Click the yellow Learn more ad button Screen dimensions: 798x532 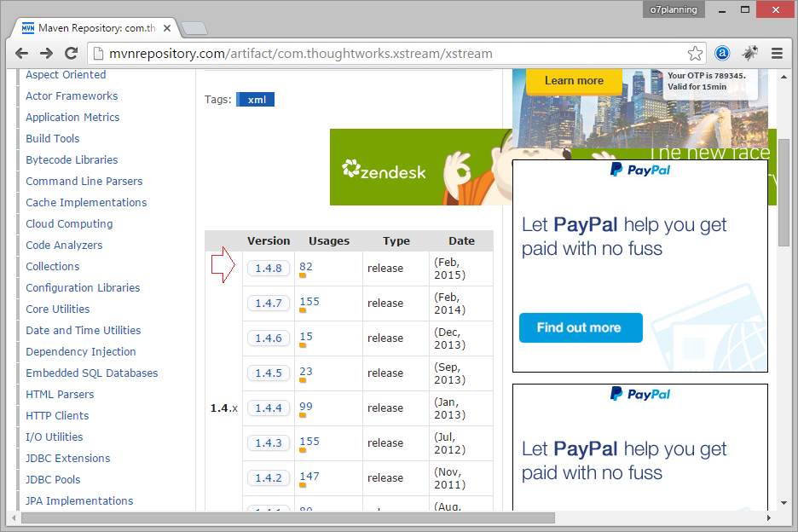[x=574, y=81]
